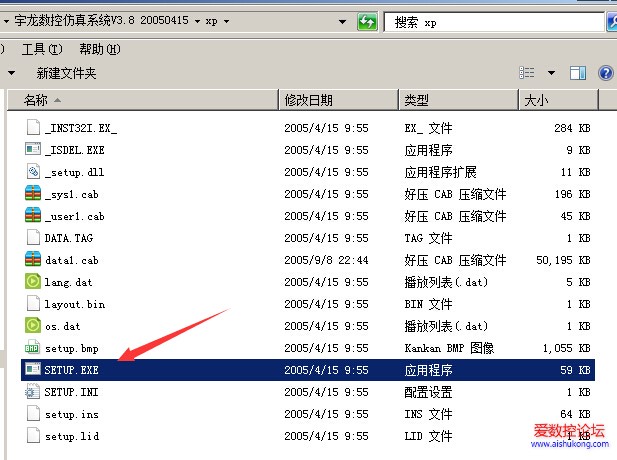Screen dimensions: 617x460
Task: Click the 配置设置 type cell
Action: [428, 392]
